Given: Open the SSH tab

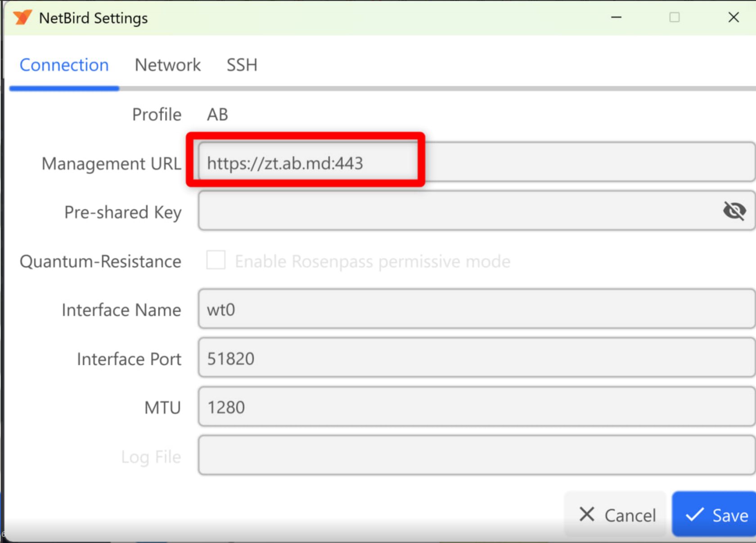Looking at the screenshot, I should (242, 65).
